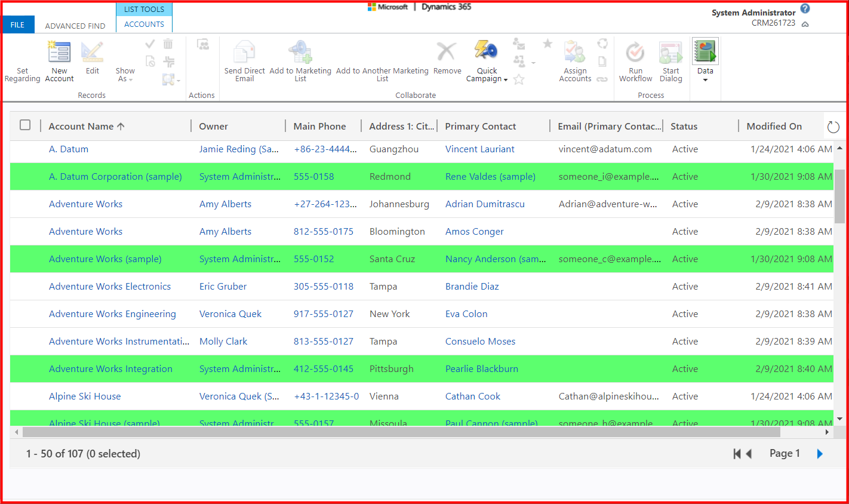849x504 pixels.
Task: Expand dropdown next to the people-sharing icon
Action: tap(533, 63)
